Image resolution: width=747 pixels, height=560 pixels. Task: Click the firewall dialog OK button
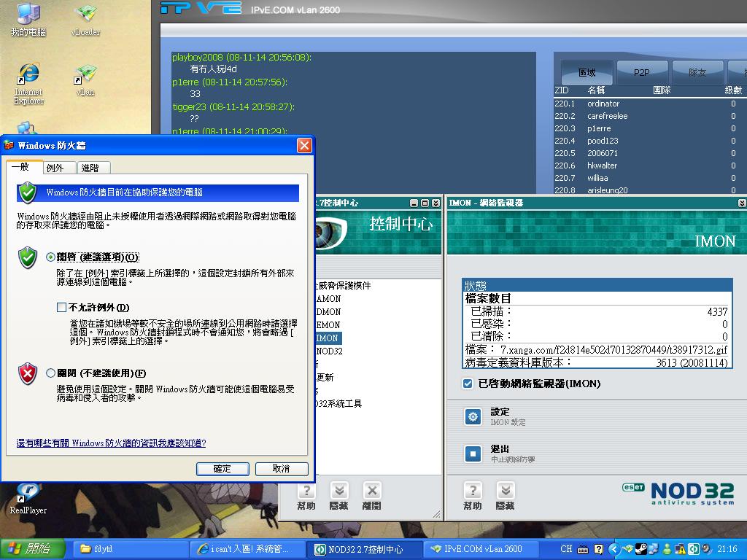coord(222,469)
